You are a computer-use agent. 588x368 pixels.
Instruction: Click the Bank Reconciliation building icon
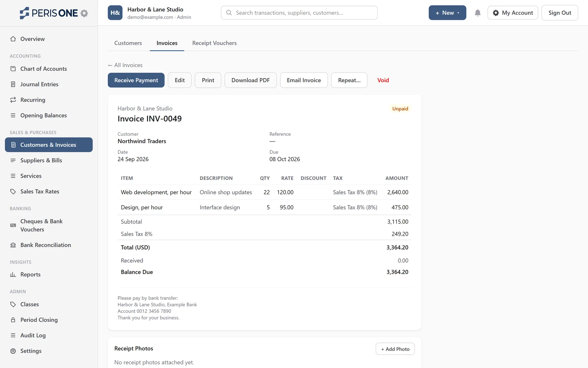tap(13, 245)
